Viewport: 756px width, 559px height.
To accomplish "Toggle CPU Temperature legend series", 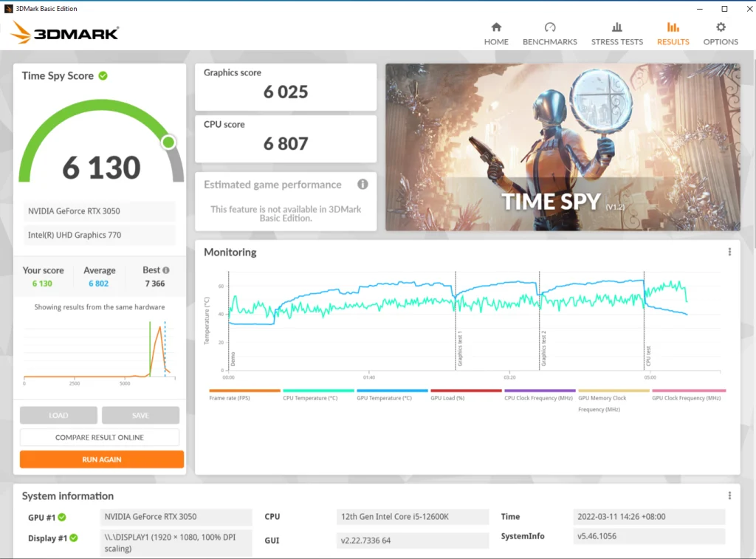I will pyautogui.click(x=318, y=395).
